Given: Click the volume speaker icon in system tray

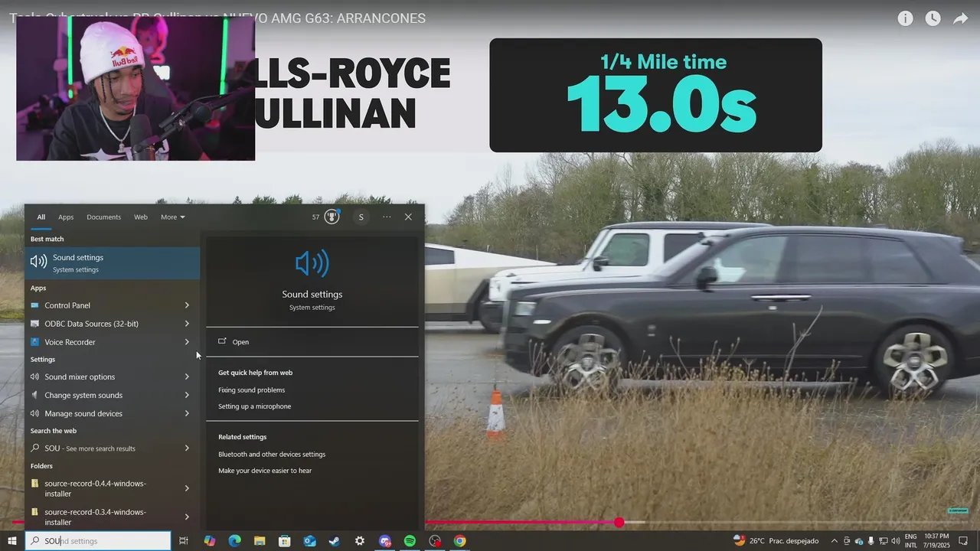Looking at the screenshot, I should pos(896,541).
